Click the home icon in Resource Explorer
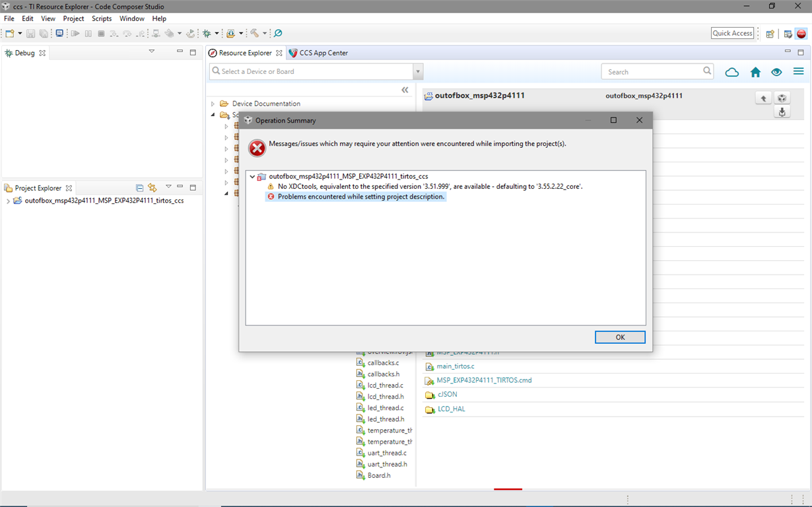This screenshot has height=507, width=812. pos(755,72)
